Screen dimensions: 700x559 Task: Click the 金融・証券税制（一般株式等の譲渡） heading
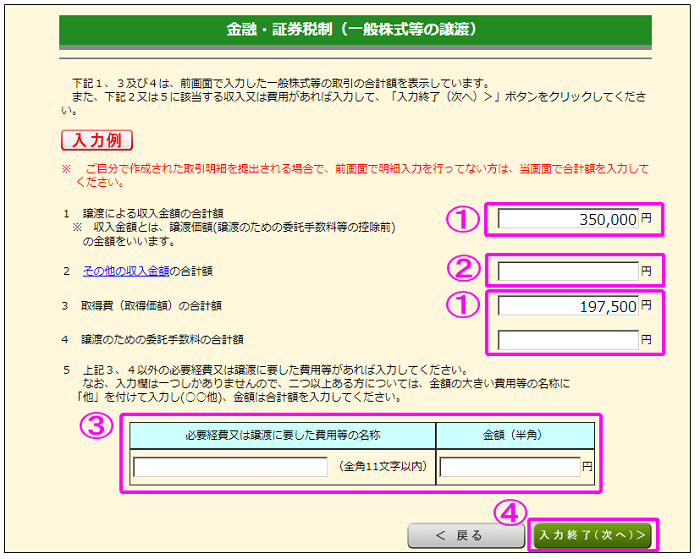(x=355, y=30)
